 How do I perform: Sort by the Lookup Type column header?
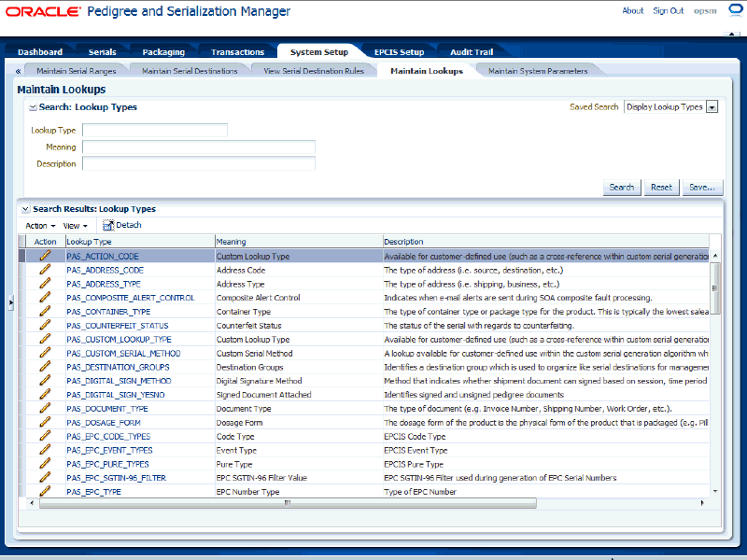tap(139, 242)
